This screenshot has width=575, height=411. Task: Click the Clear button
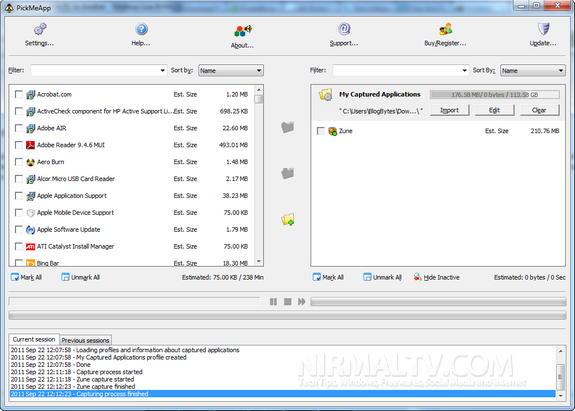[x=539, y=110]
